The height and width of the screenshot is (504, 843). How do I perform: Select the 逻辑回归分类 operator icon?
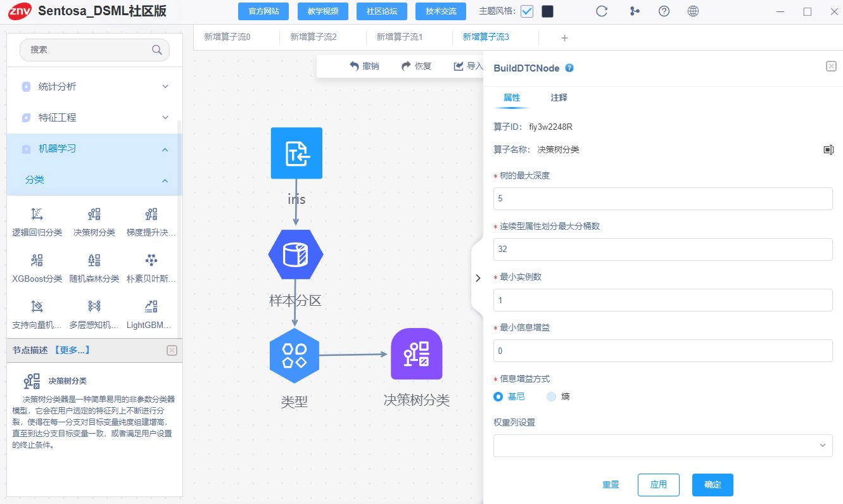tap(37, 214)
